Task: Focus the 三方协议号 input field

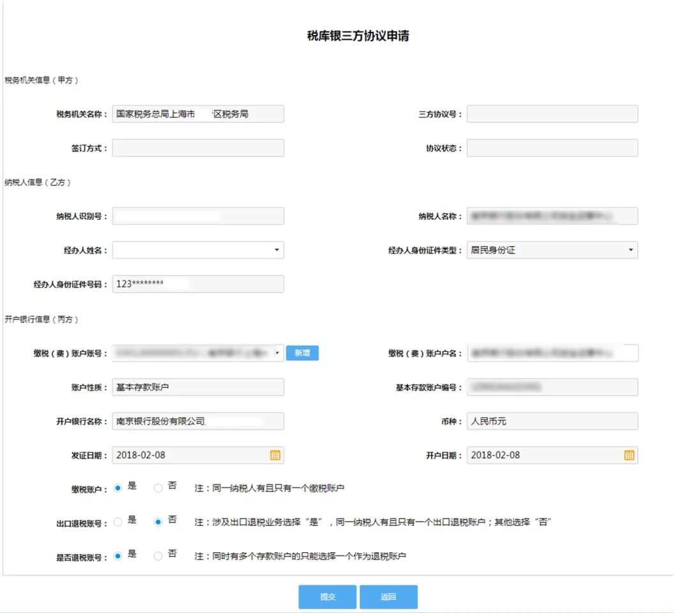Action: (552, 114)
